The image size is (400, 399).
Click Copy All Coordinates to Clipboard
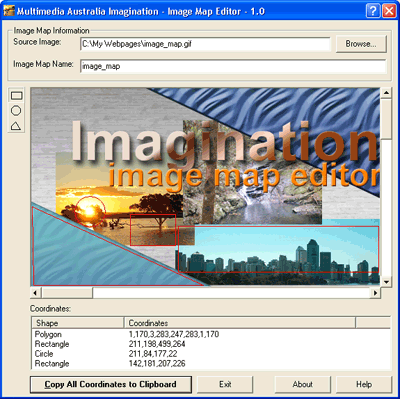pos(111,384)
